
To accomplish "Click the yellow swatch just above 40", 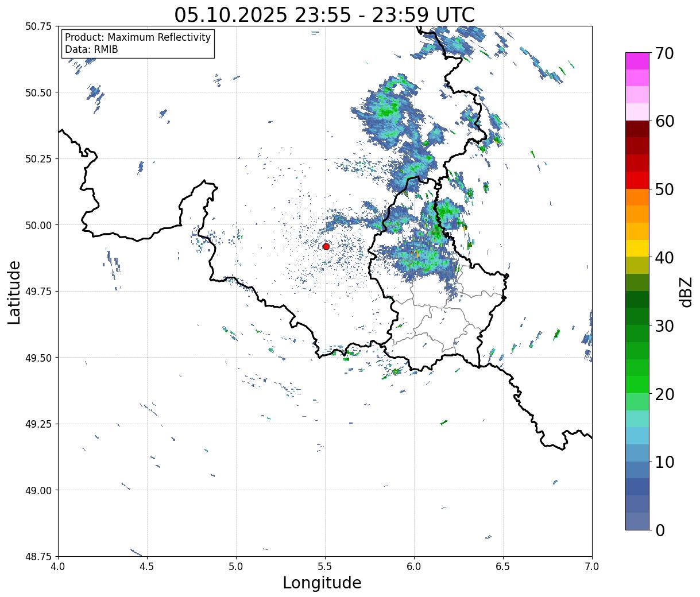I will pyautogui.click(x=637, y=248).
